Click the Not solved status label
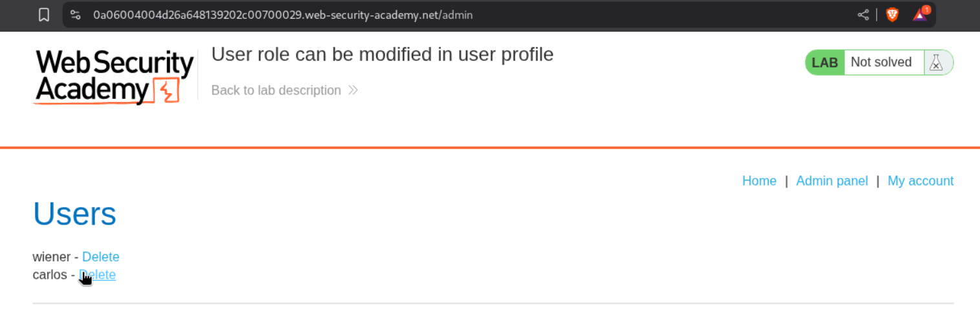The height and width of the screenshot is (326, 980). (x=880, y=63)
